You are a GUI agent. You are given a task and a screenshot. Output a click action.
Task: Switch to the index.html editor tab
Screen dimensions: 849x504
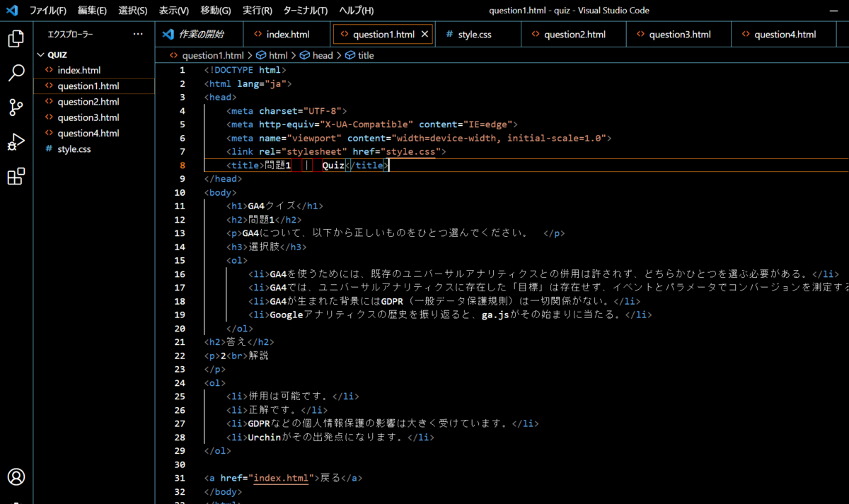(287, 34)
